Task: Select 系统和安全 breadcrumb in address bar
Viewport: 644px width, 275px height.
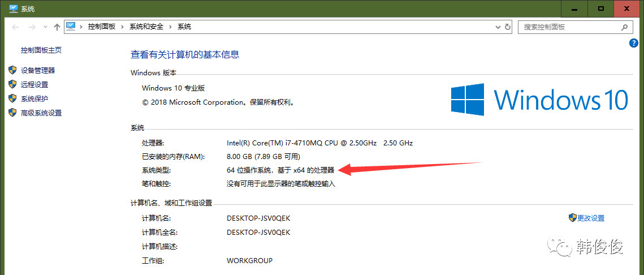Action: tap(146, 27)
